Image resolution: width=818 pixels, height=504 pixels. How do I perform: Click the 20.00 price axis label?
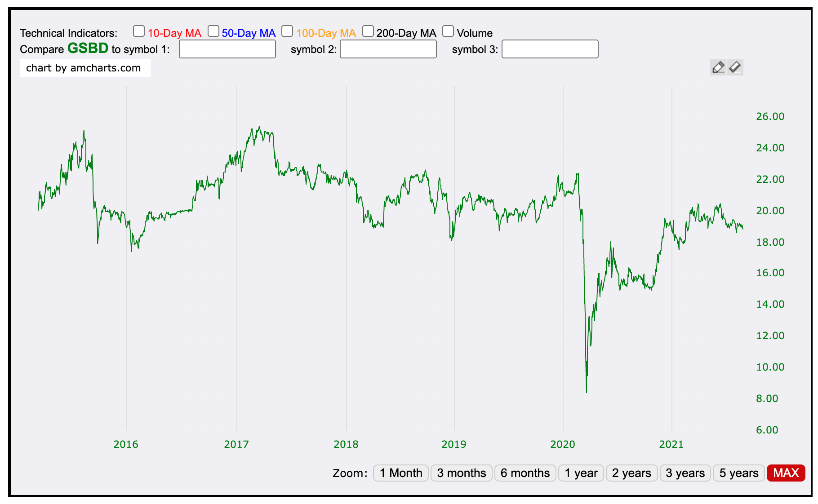(770, 211)
